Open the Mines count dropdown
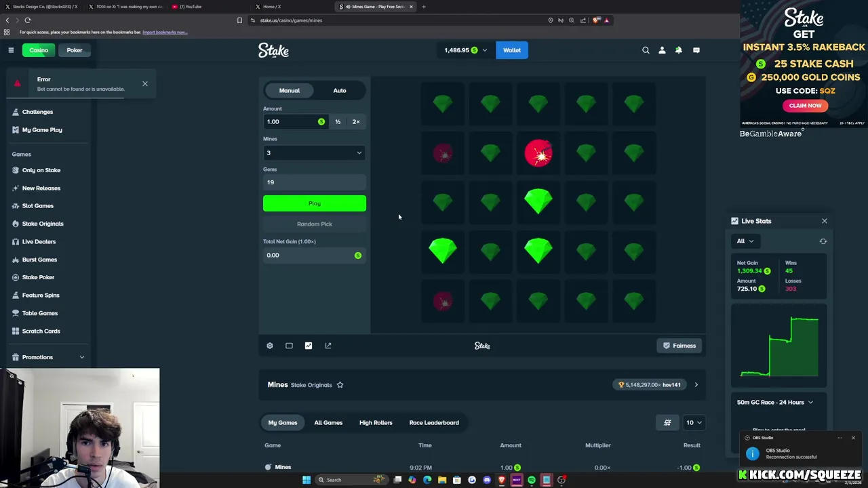Screen dimensions: 868x488 (x=315, y=153)
